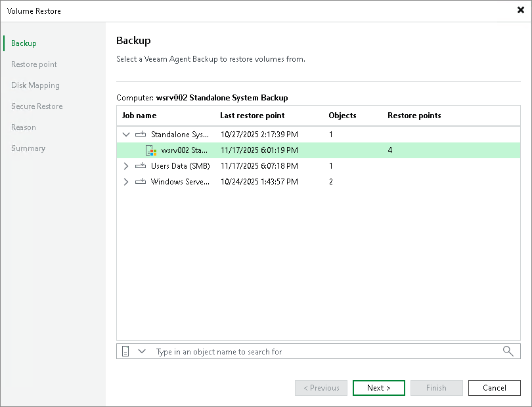Select the Summary step in sidebar

click(x=28, y=148)
